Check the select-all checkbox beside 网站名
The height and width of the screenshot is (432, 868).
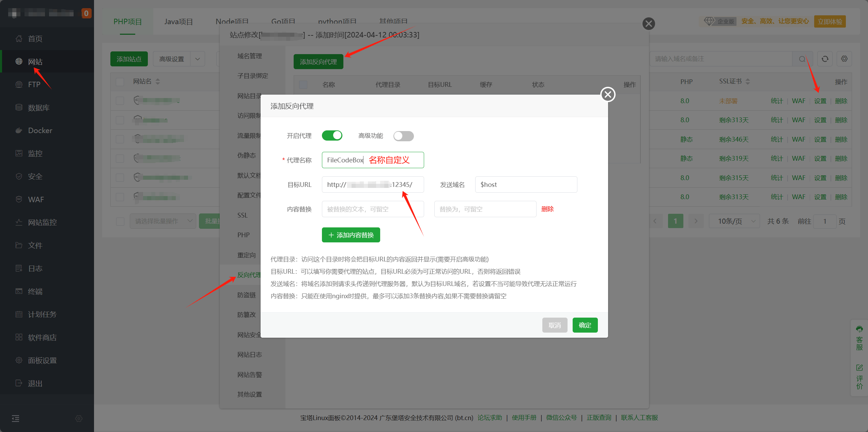coord(120,82)
